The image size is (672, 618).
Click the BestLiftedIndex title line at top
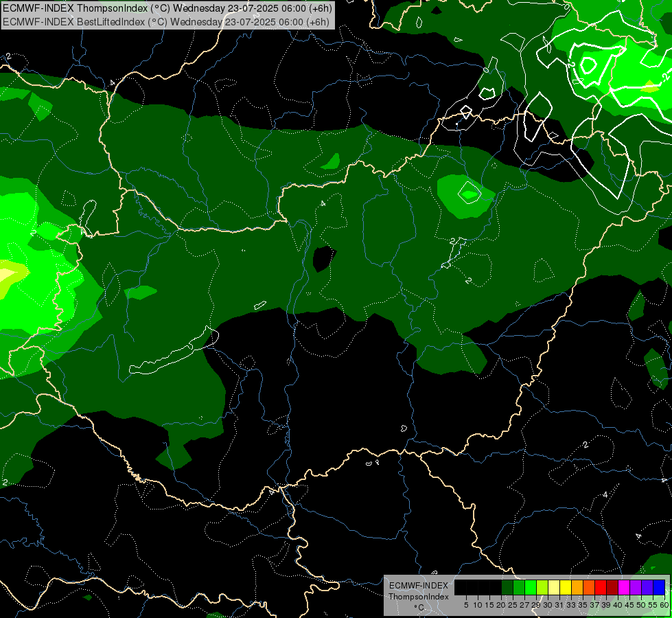166,22
